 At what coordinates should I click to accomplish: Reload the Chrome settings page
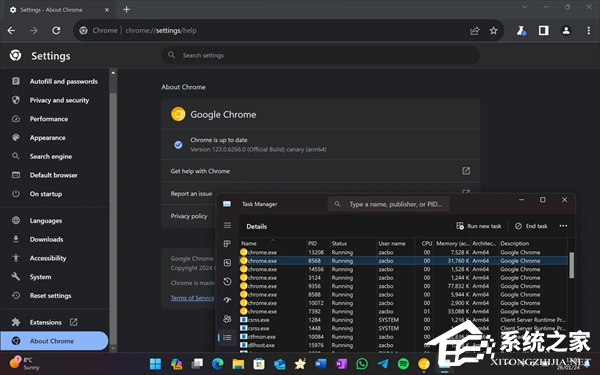(x=56, y=31)
